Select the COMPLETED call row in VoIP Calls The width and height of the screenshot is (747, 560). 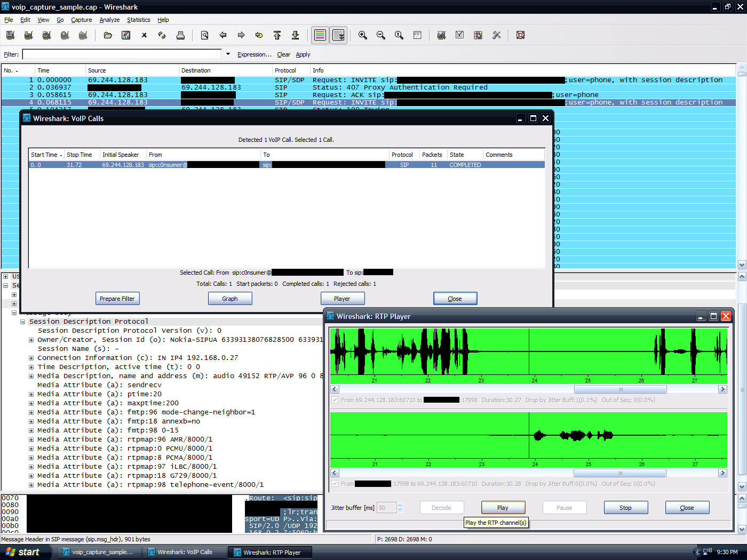[x=287, y=165]
